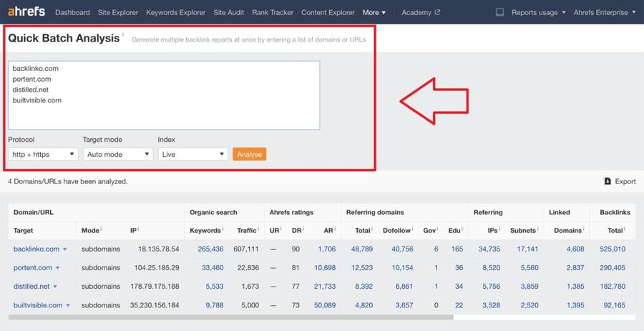Open backlinko.com target link
This screenshot has width=644, height=331.
36,249
